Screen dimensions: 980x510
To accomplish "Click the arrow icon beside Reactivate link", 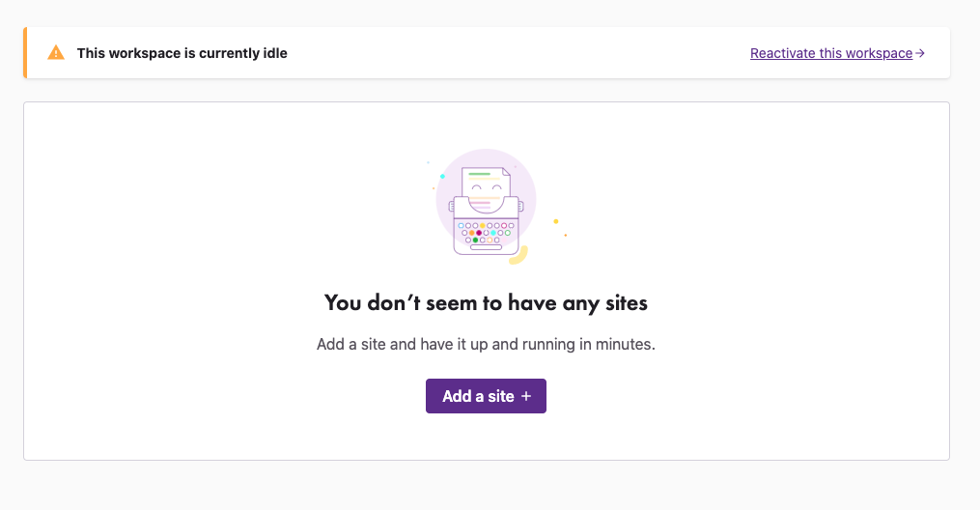I will (x=920, y=54).
